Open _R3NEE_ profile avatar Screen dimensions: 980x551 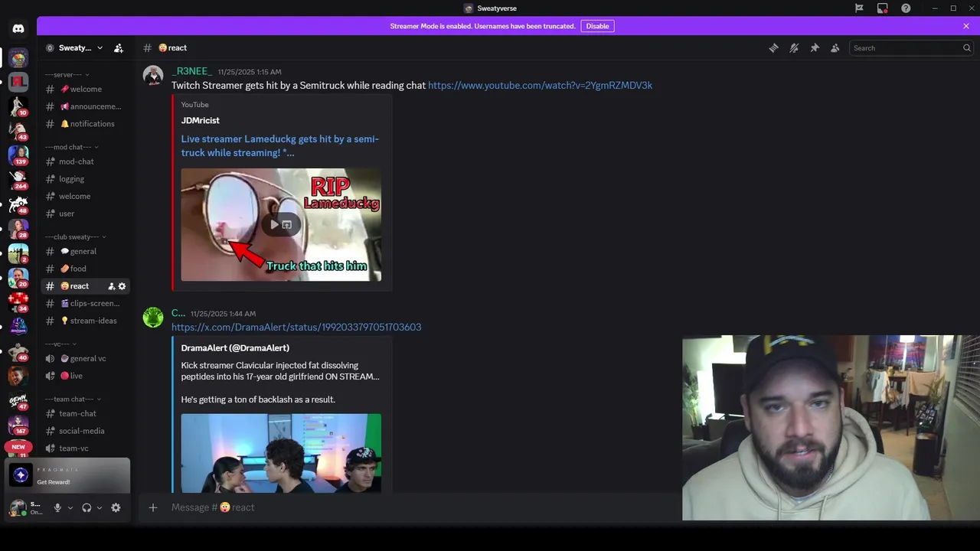(153, 77)
